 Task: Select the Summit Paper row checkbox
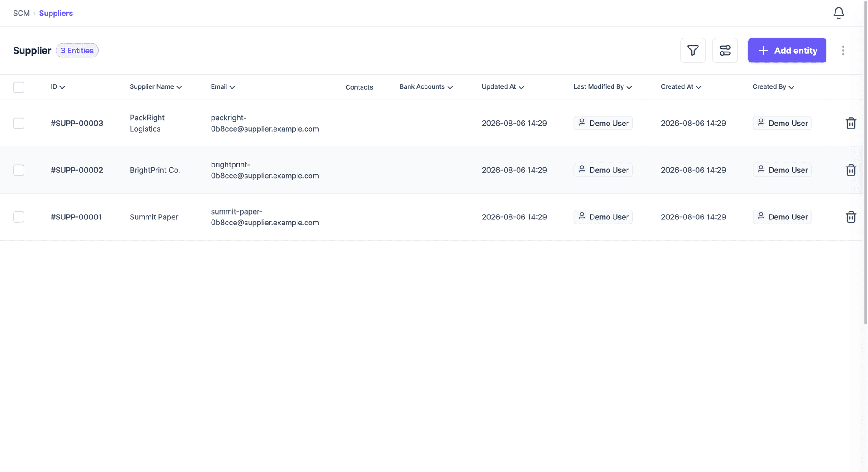click(19, 217)
